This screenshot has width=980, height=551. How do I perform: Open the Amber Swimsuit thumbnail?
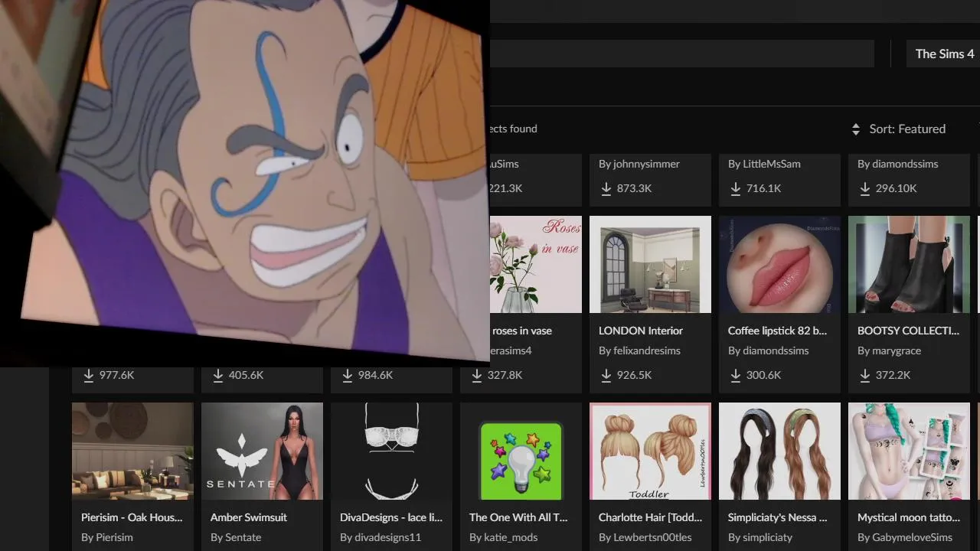[262, 451]
